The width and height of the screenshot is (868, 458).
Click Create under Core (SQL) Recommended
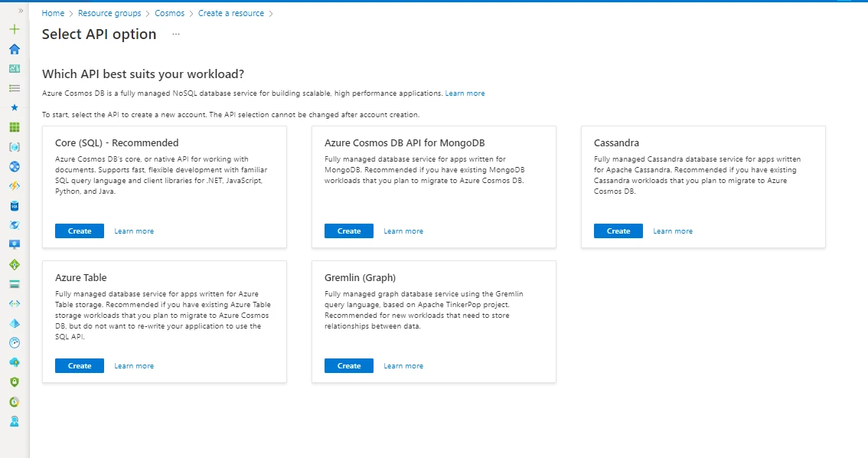(79, 231)
